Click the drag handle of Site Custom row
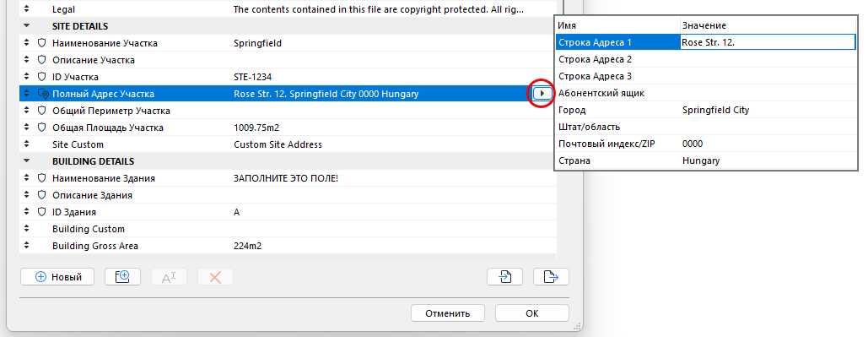This screenshot has width=868, height=337. pos(26,144)
